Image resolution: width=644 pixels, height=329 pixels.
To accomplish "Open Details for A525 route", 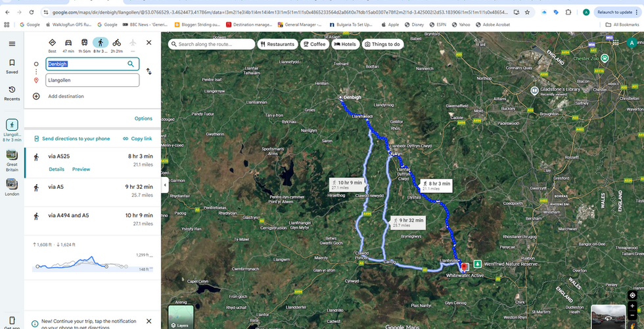I will [x=57, y=169].
